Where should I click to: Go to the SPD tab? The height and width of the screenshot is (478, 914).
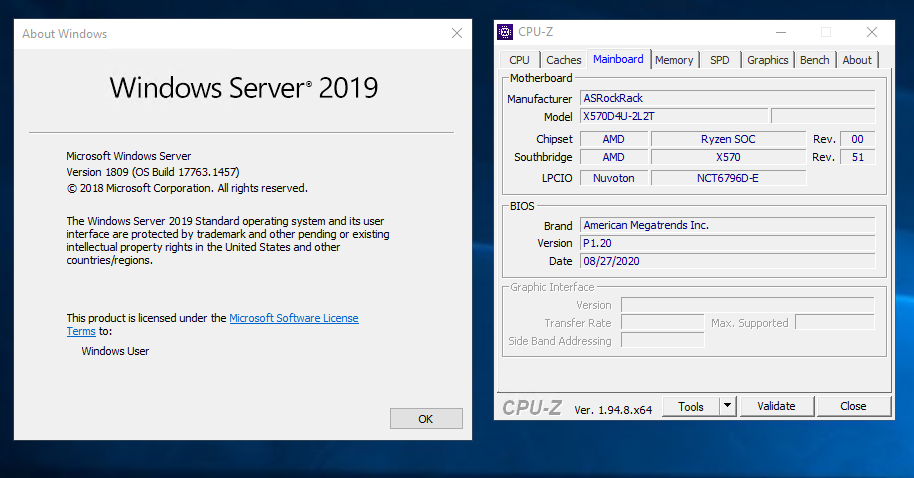click(719, 60)
